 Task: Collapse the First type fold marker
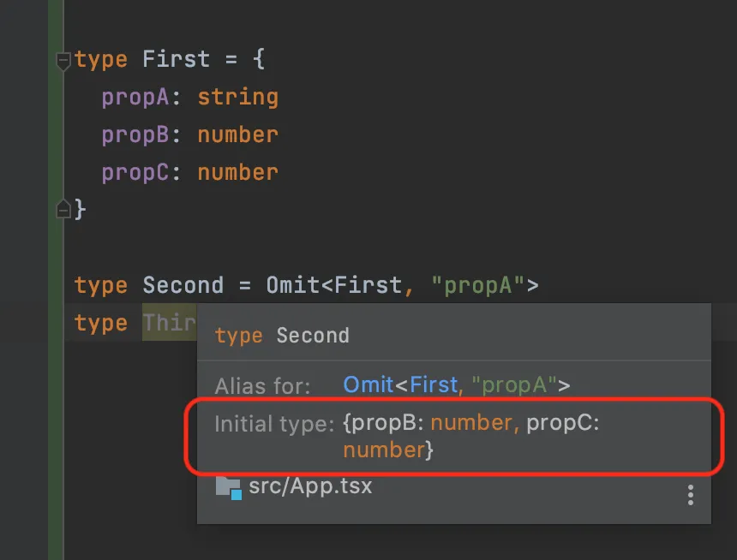pos(63,61)
